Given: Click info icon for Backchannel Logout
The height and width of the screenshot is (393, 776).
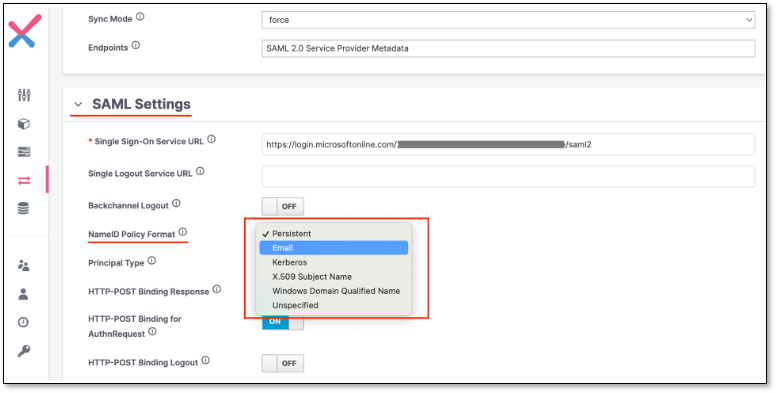Looking at the screenshot, I should tap(176, 203).
